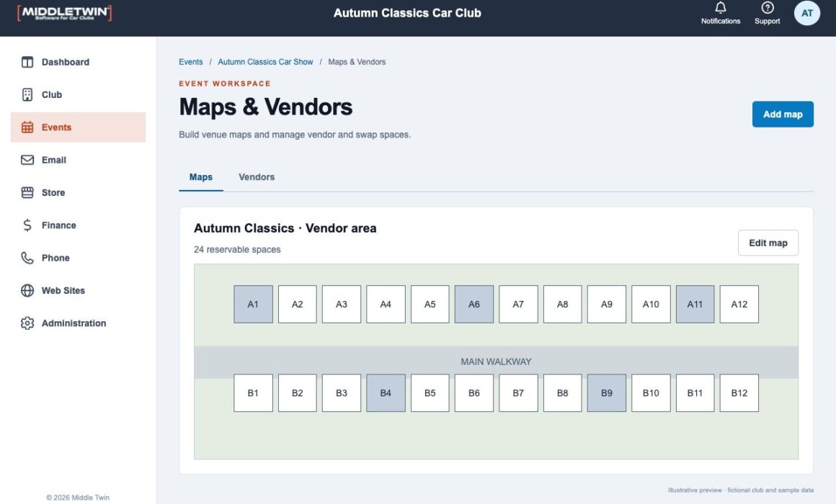The height and width of the screenshot is (504, 836).
Task: Click the Email envelope icon
Action: point(27,160)
